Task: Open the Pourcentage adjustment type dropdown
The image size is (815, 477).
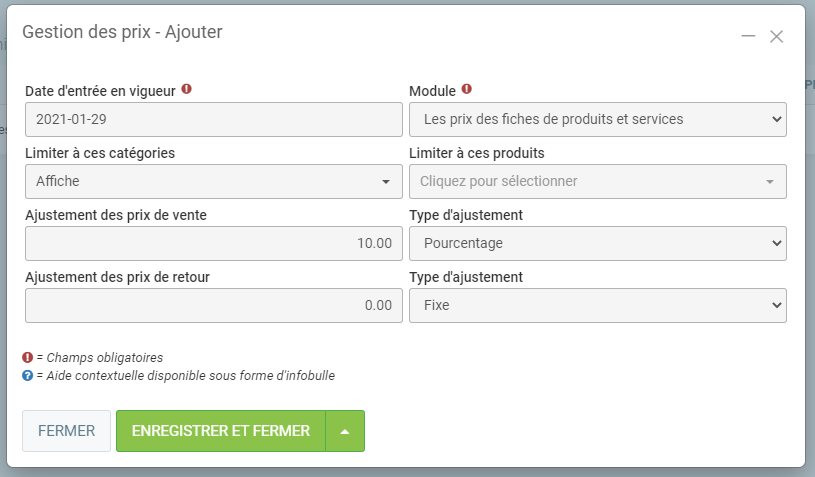Action: point(597,243)
